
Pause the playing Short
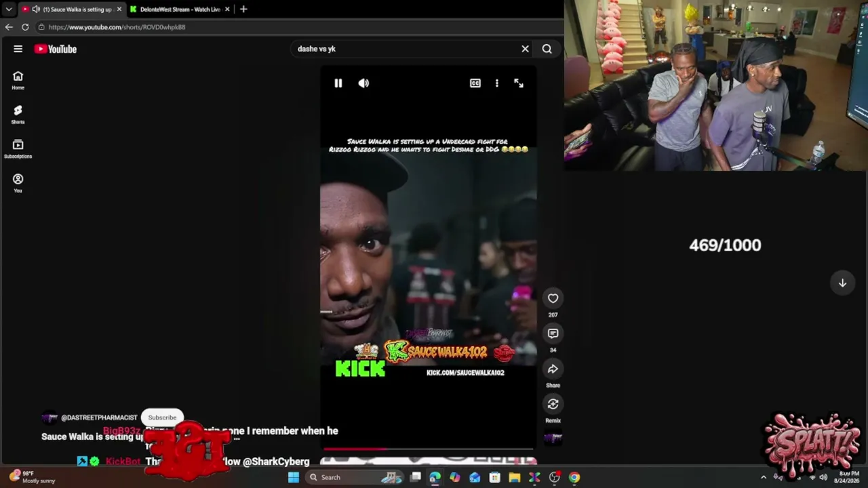pyautogui.click(x=338, y=83)
